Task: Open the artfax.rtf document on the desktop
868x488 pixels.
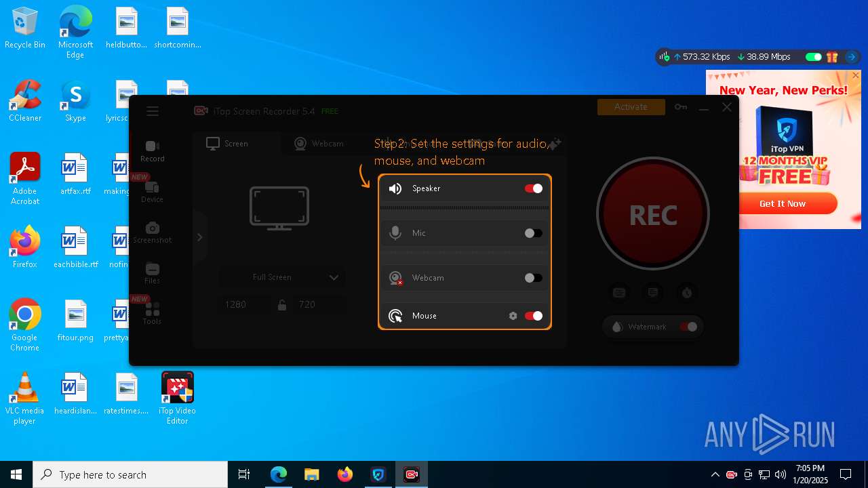Action: 75,174
